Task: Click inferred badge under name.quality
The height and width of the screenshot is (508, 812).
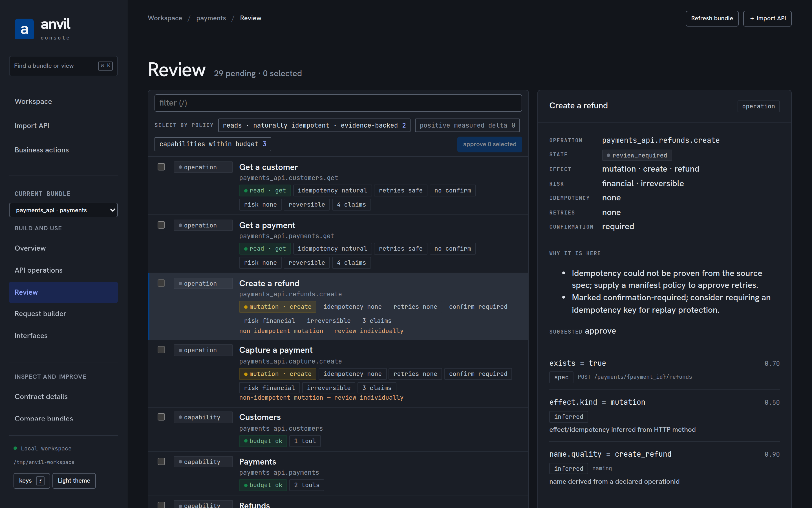Action: coord(568,469)
